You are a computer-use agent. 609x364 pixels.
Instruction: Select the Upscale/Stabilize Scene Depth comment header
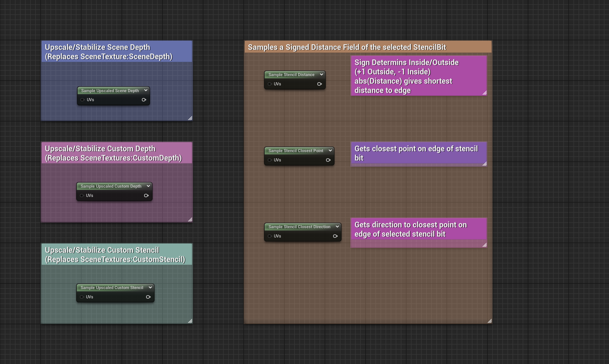(117, 52)
